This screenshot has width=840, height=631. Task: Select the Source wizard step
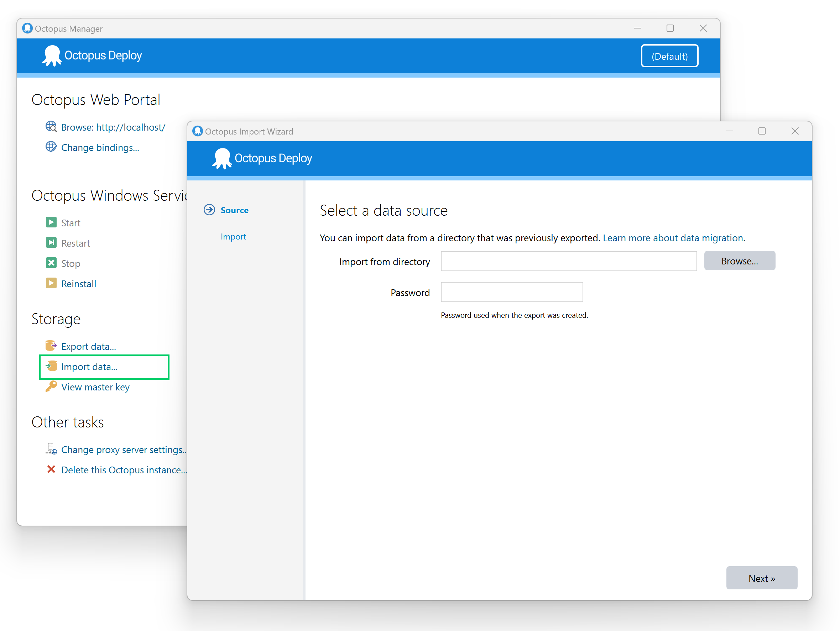pyautogui.click(x=234, y=210)
